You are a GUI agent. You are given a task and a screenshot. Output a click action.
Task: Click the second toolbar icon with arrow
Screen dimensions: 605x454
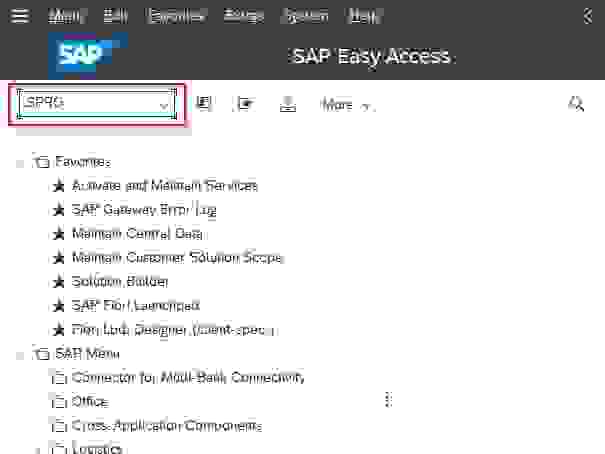click(x=246, y=104)
